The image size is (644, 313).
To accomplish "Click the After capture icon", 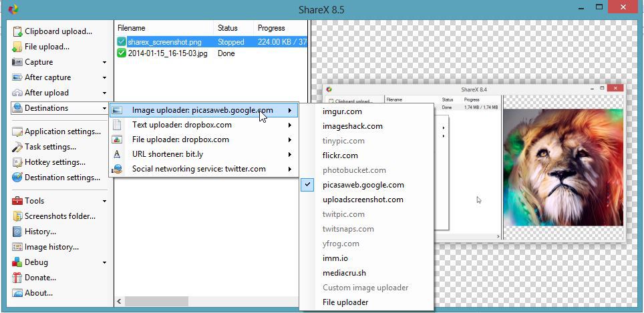I will [17, 77].
